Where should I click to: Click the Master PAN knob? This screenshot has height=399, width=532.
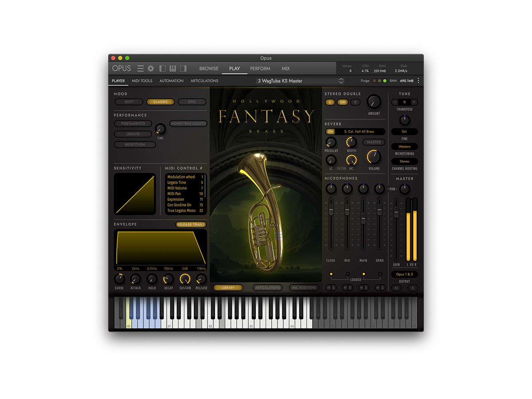(x=404, y=189)
